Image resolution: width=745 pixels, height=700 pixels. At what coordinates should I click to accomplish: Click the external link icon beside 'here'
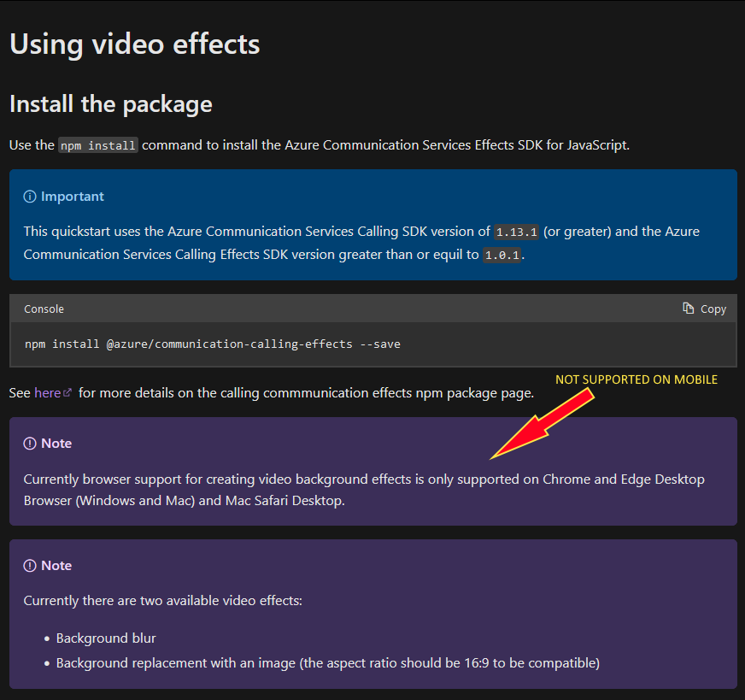point(67,392)
